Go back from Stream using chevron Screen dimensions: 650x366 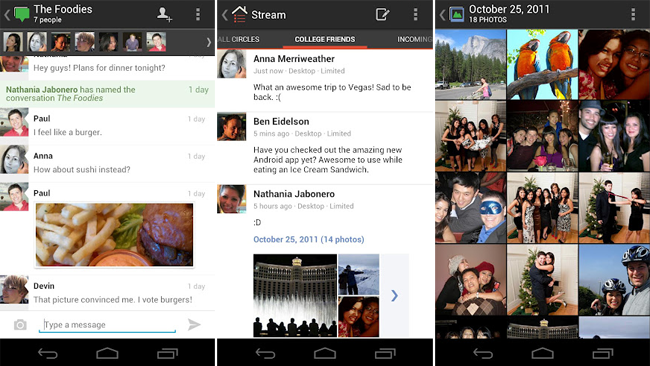click(x=225, y=15)
